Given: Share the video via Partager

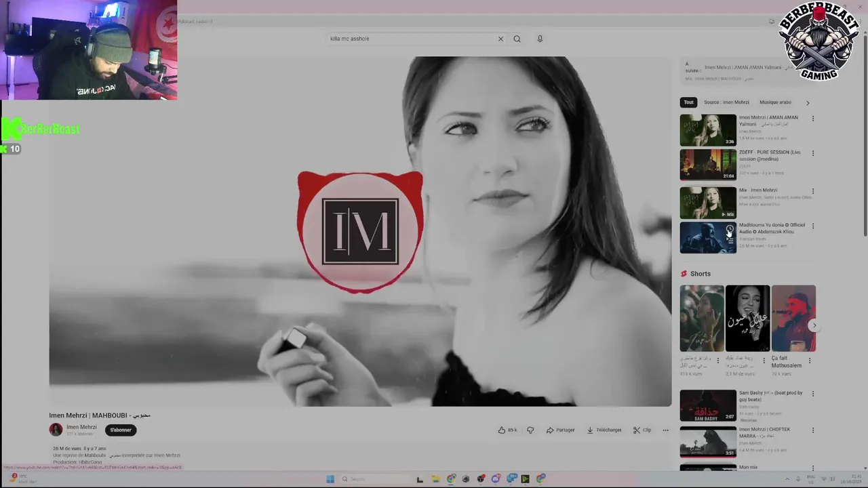Looking at the screenshot, I should click(x=561, y=430).
